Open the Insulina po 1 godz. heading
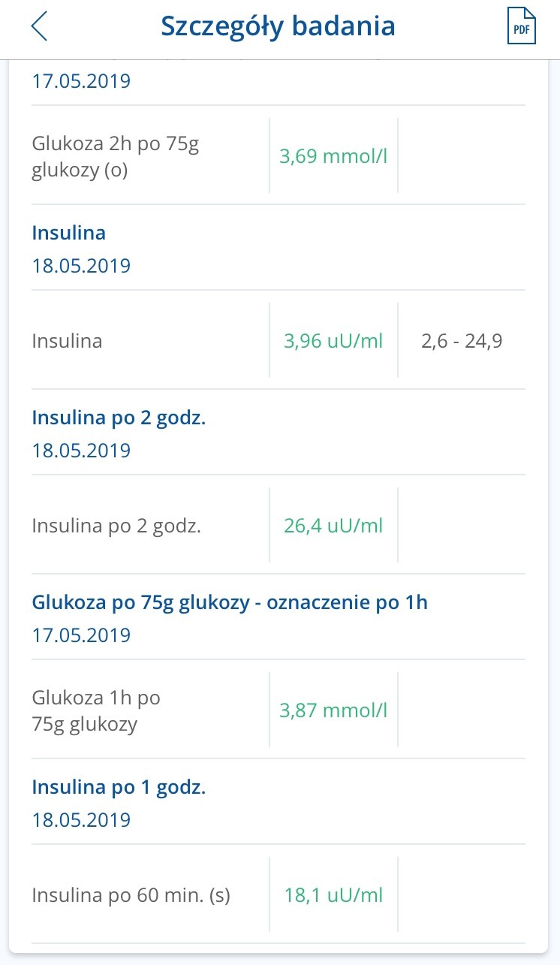 119,787
